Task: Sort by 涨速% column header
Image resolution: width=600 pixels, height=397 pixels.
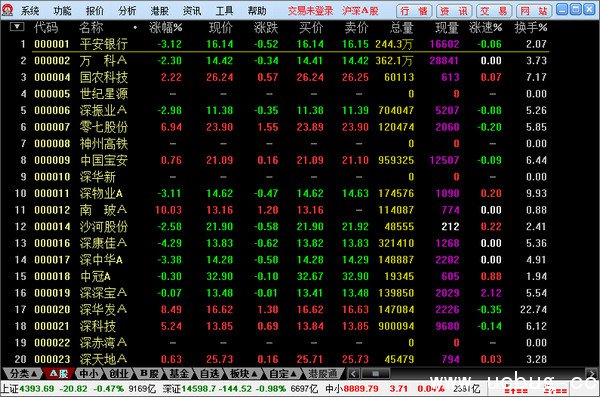Action: click(x=485, y=28)
